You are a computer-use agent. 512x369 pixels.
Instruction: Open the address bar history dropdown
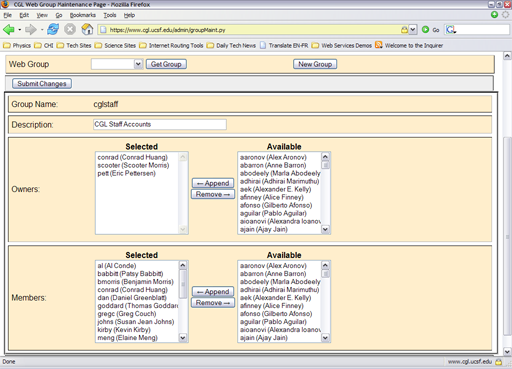413,30
